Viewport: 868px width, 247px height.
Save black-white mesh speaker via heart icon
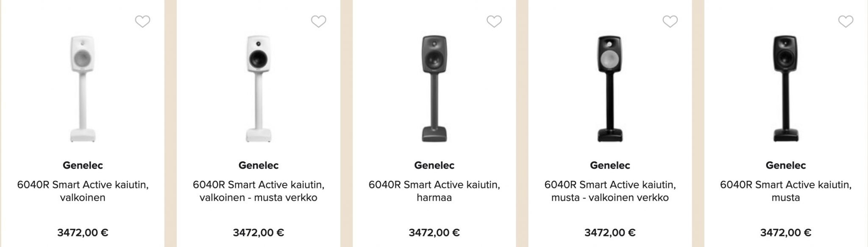670,21
